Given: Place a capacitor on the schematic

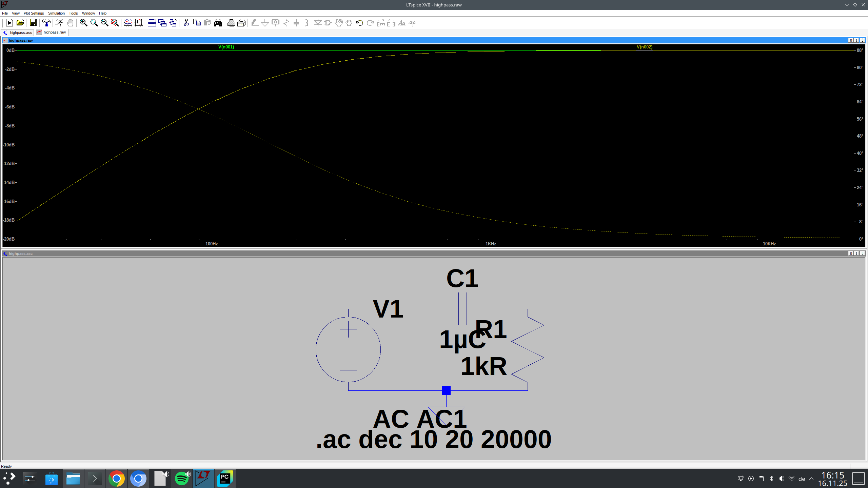Looking at the screenshot, I should 297,23.
